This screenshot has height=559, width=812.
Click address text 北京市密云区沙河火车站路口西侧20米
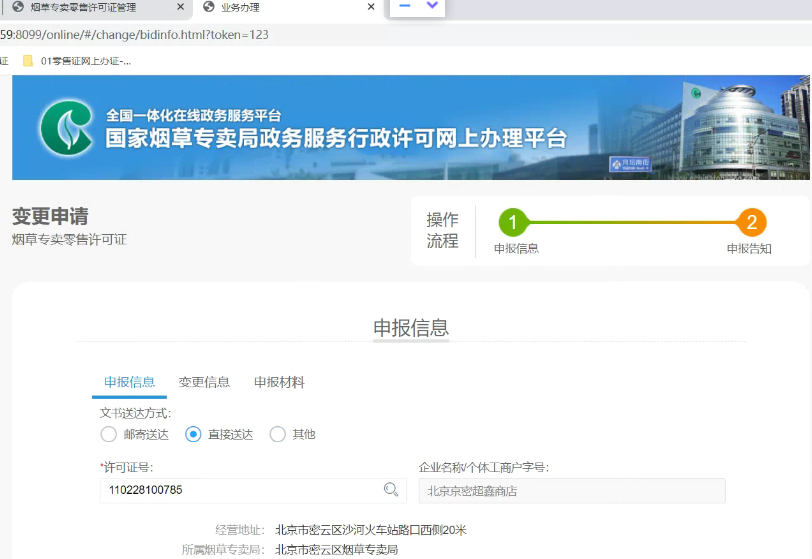click(x=371, y=530)
